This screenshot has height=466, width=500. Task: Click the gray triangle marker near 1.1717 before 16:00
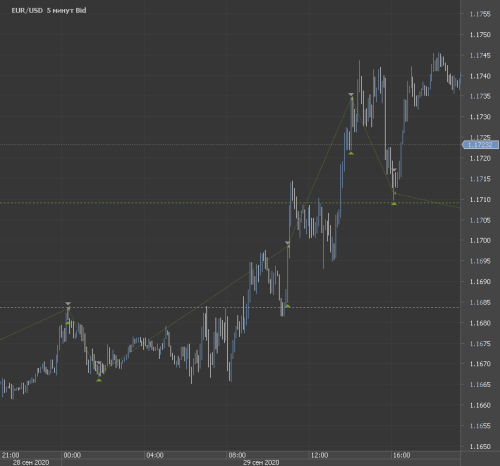point(395,170)
